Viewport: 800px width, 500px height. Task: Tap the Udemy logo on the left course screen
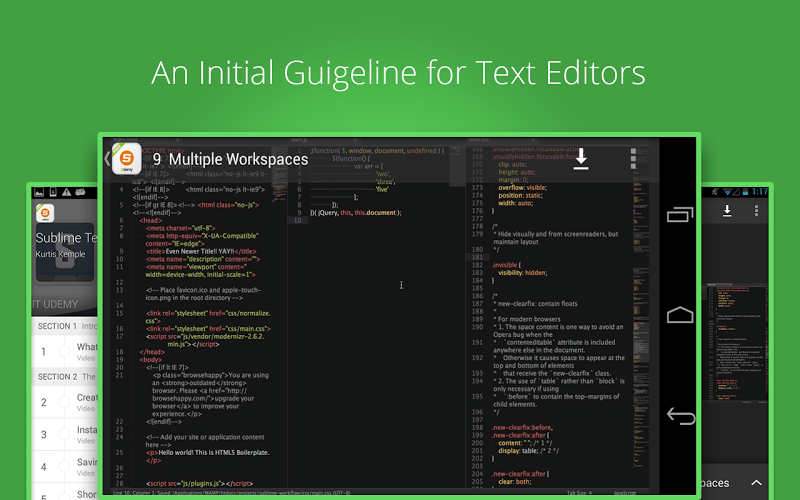tap(45, 212)
